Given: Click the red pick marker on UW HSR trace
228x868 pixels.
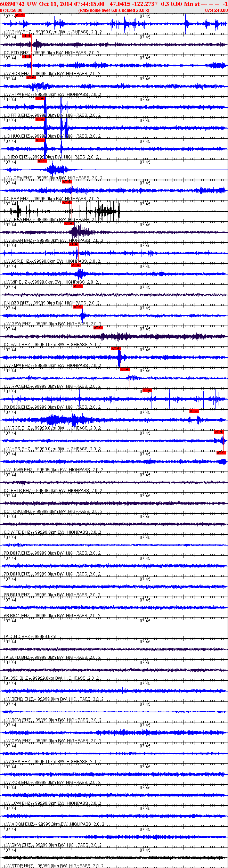Looking at the screenshot, I should pos(219,432).
